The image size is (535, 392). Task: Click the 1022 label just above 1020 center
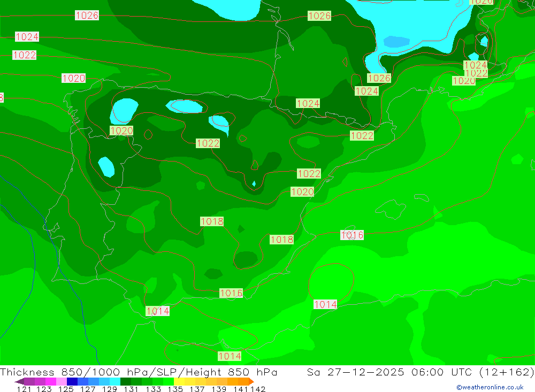[x=309, y=174]
